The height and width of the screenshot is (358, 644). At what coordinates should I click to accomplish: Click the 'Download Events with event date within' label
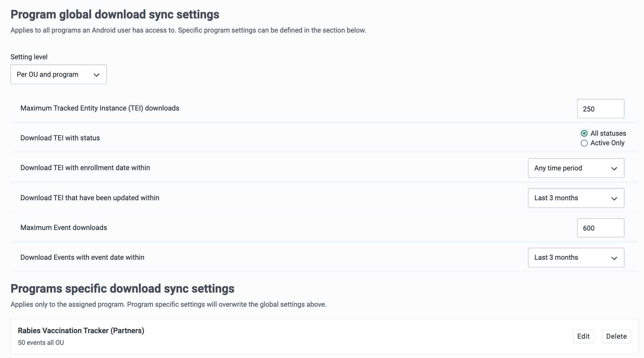82,257
